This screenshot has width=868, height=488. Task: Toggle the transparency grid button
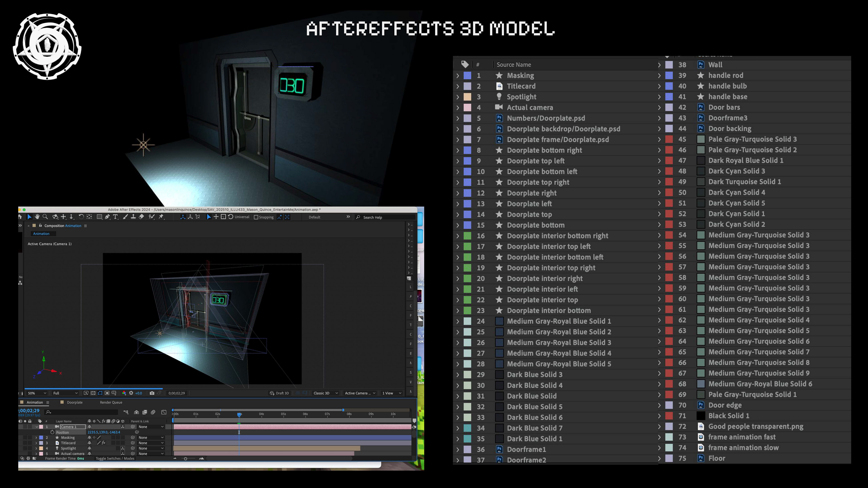(93, 393)
